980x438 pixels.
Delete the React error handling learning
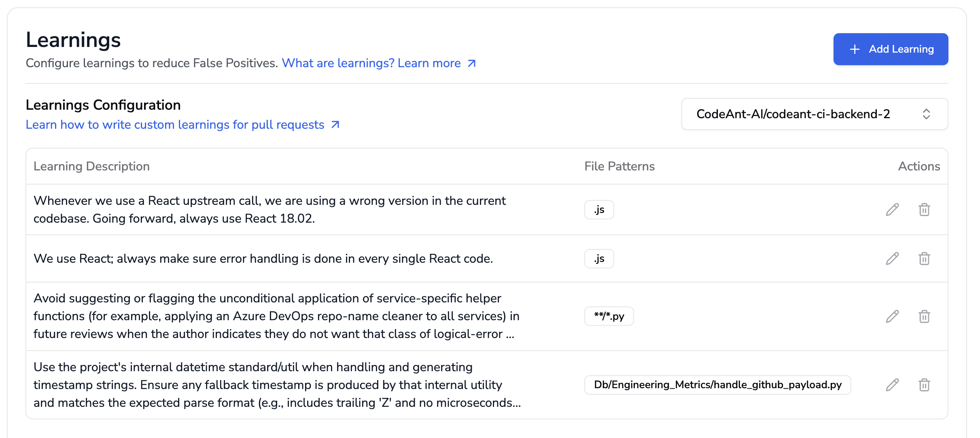(x=924, y=258)
